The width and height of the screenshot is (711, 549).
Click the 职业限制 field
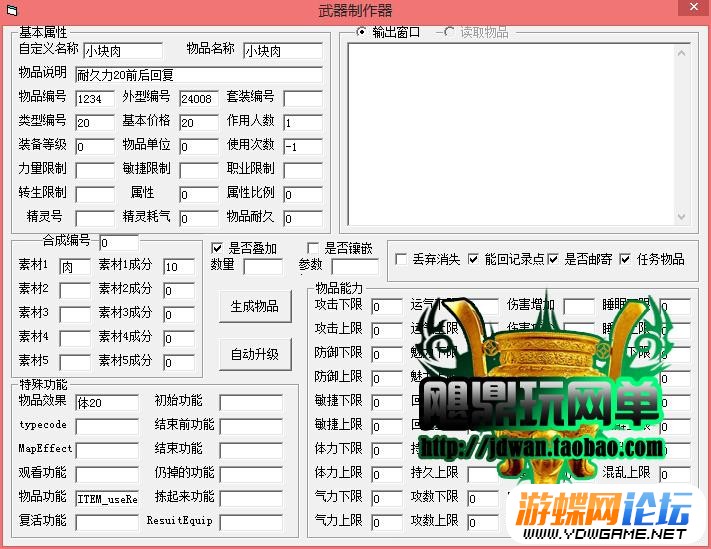(303, 171)
